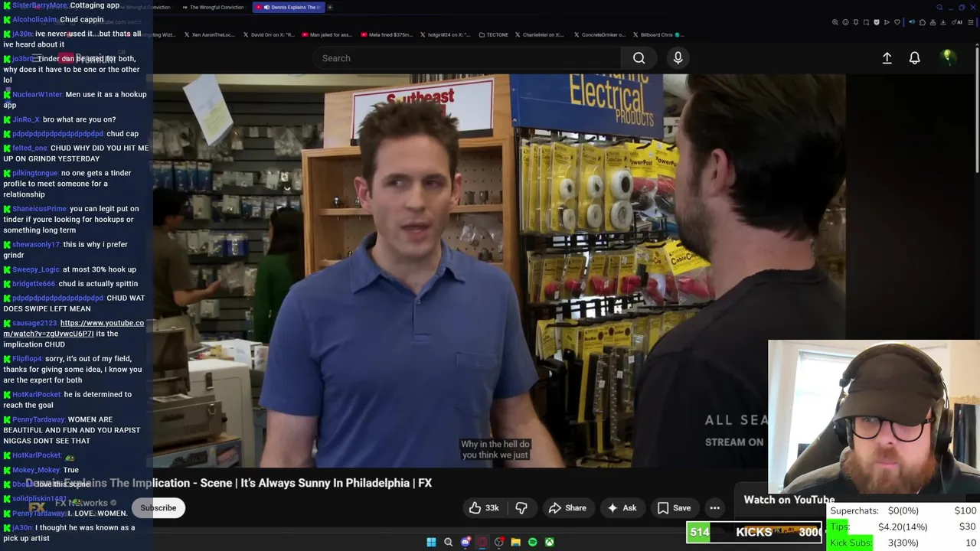Open Discord from the taskbar
Screen dimensions: 980x551
(x=465, y=542)
